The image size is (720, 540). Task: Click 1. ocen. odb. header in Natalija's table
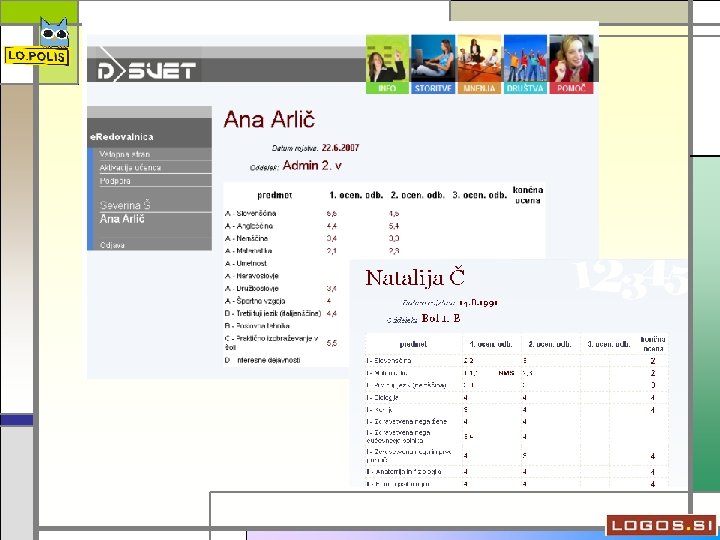[491, 344]
